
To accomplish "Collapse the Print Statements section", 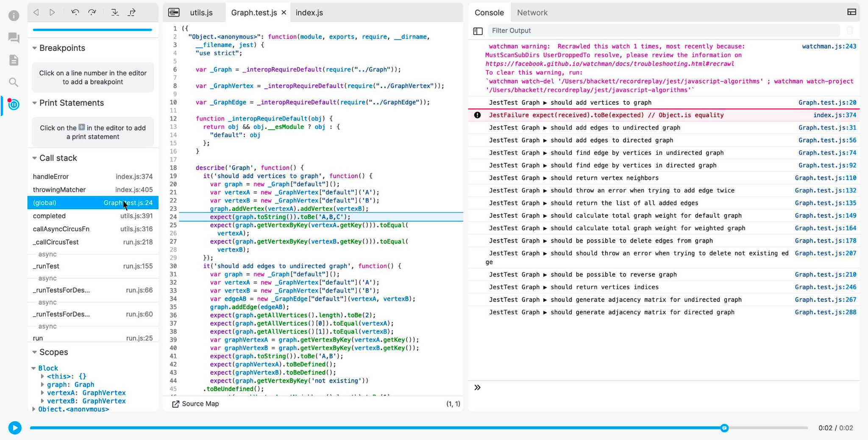I will click(x=35, y=103).
